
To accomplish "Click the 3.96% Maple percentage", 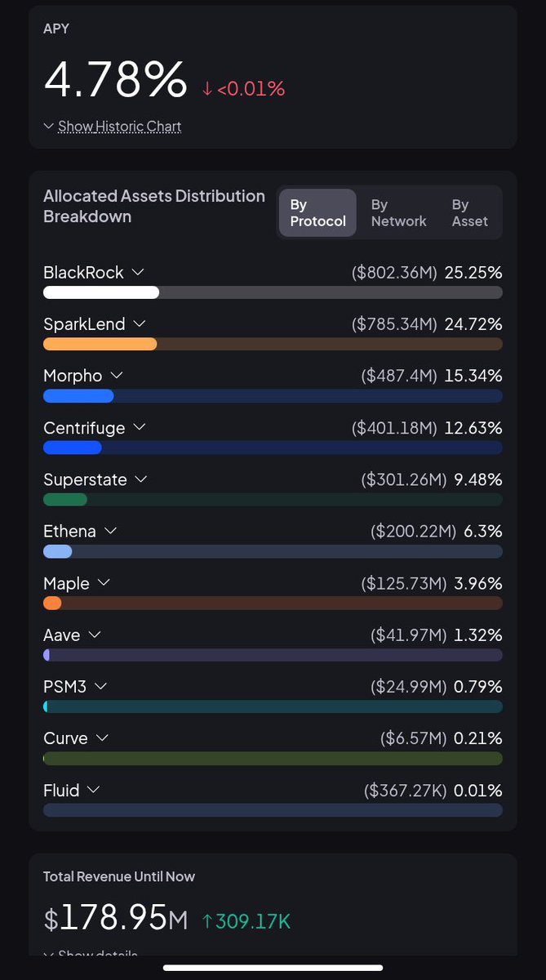I will coord(478,583).
